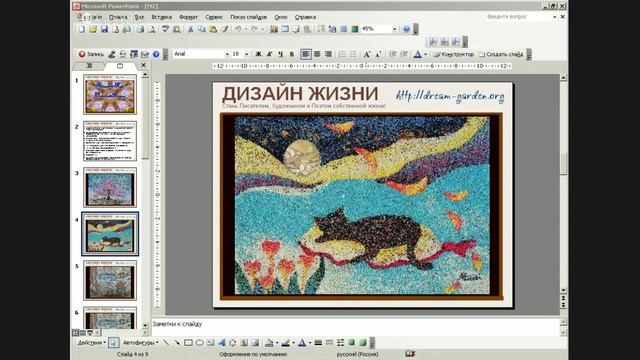Open the Сервис (Tools) menu
Image resolution: width=640 pixels, height=360 pixels.
click(x=214, y=17)
